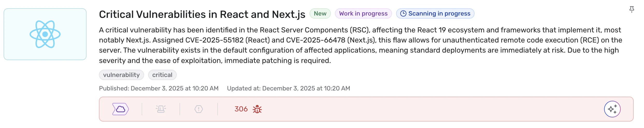Click CVE-2025-55182 in the description

point(214,40)
